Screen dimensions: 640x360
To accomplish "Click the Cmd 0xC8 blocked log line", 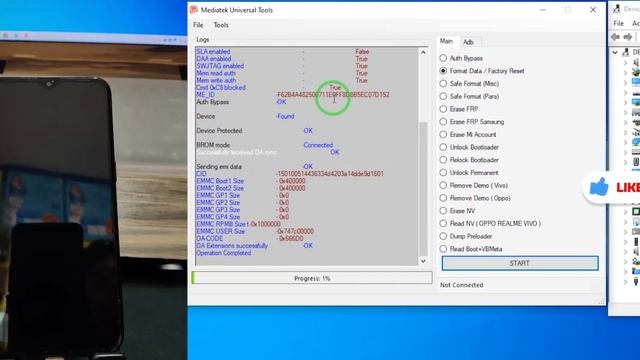I will tap(269, 87).
